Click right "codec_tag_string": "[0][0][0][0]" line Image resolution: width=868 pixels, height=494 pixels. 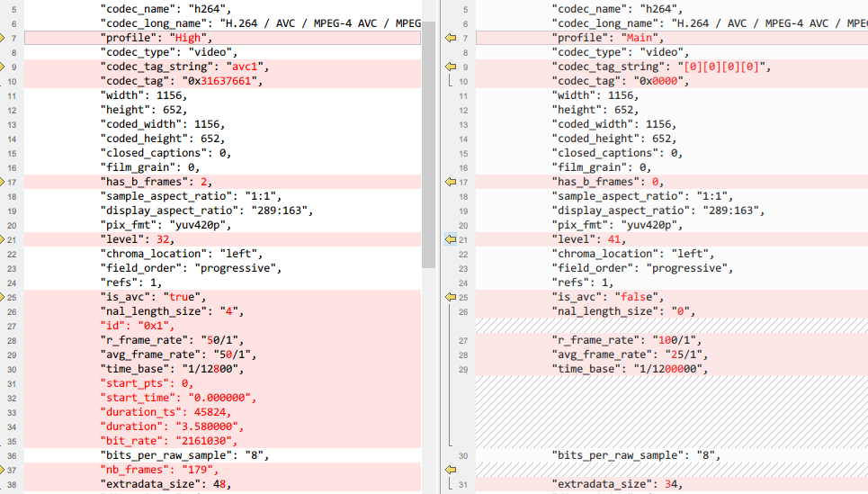(x=672, y=67)
